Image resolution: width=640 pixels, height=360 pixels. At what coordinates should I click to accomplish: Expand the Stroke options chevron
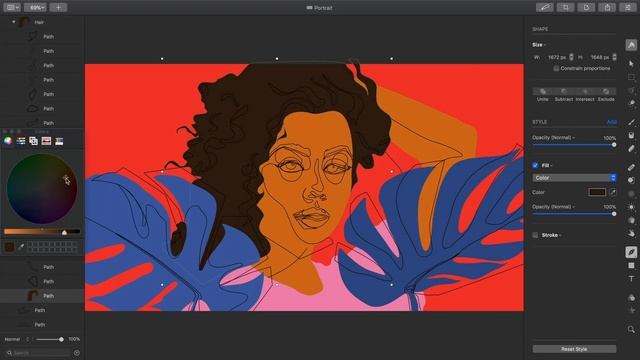pyautogui.click(x=560, y=236)
